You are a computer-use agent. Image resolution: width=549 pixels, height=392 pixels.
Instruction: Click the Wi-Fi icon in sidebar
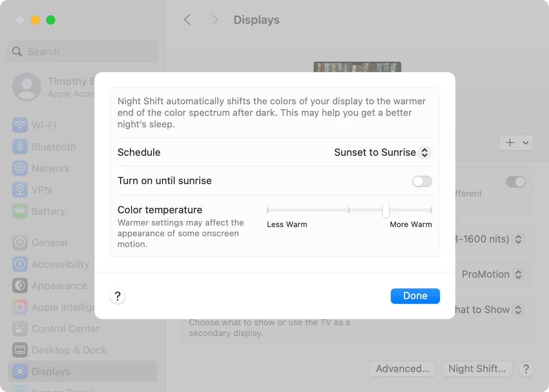pos(20,125)
